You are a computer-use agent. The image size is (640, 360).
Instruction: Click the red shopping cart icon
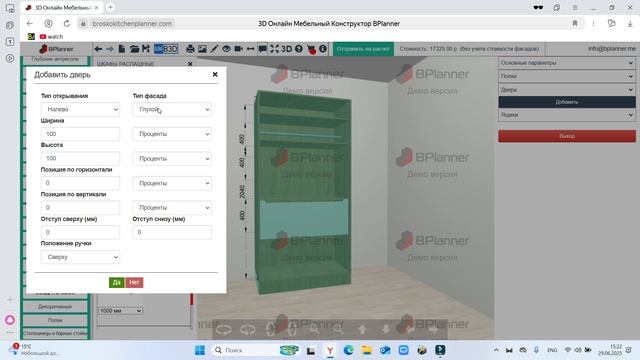tap(311, 49)
